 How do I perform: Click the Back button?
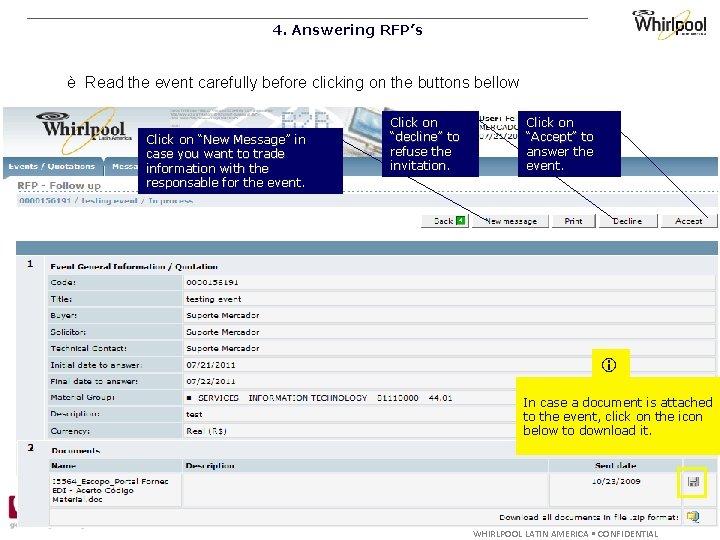(444, 221)
